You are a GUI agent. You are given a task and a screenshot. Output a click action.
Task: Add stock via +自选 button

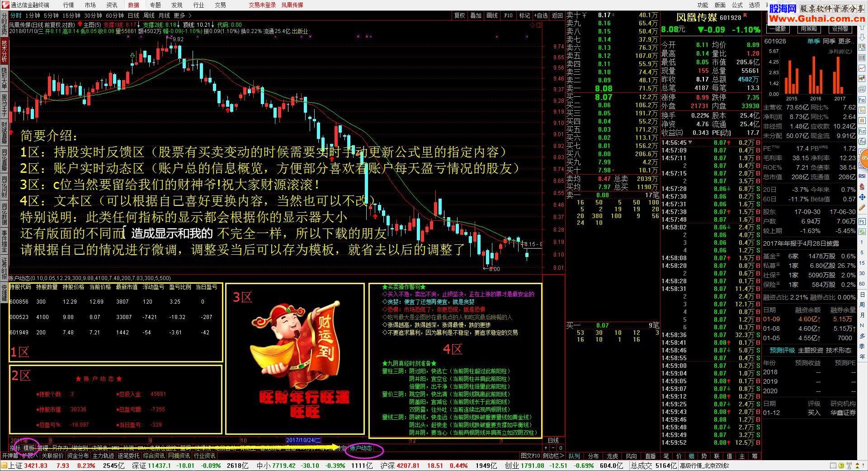pos(541,15)
